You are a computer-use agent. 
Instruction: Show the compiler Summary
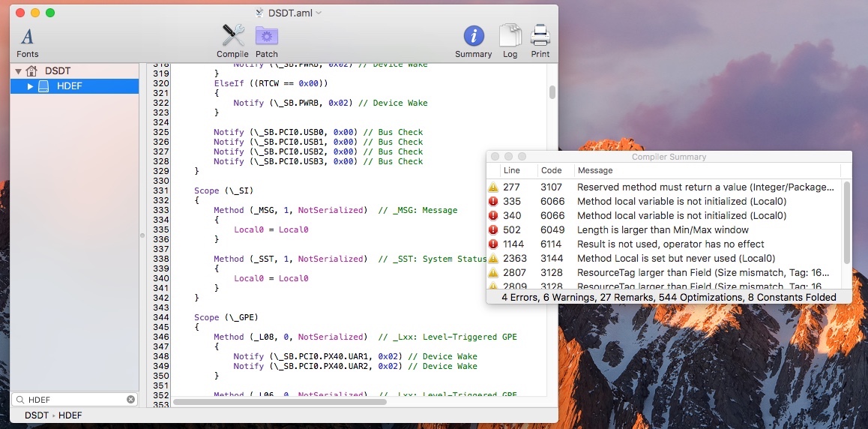pyautogui.click(x=473, y=41)
